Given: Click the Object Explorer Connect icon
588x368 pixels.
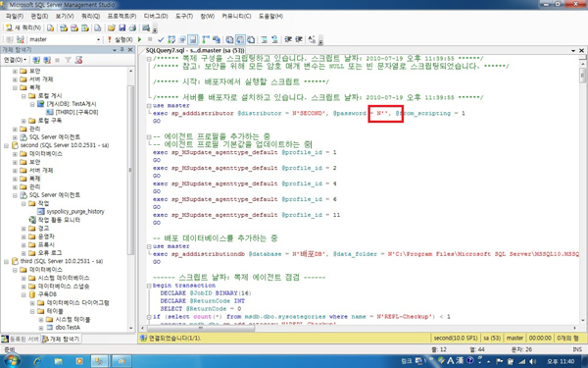Looking at the screenshot, I should pyautogui.click(x=36, y=60).
